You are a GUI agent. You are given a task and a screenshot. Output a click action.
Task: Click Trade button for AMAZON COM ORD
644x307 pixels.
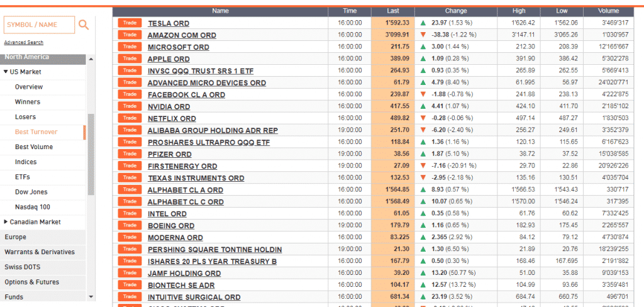[x=130, y=35]
